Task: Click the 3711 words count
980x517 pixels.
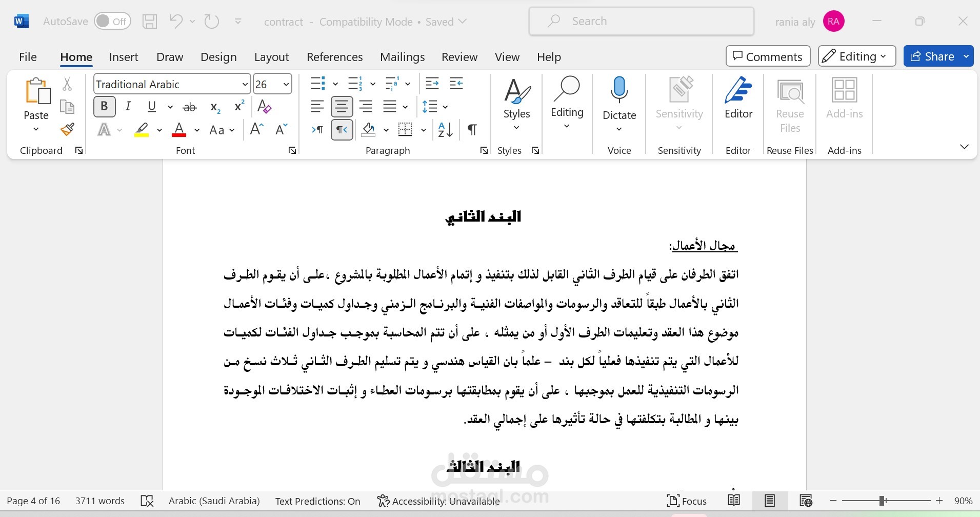Action: [100, 501]
